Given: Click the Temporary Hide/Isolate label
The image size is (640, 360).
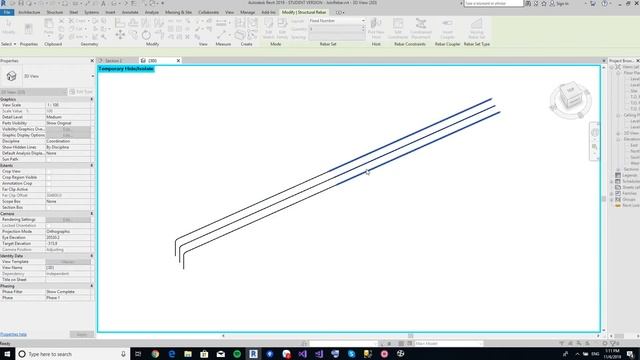Looking at the screenshot, I should [126, 69].
